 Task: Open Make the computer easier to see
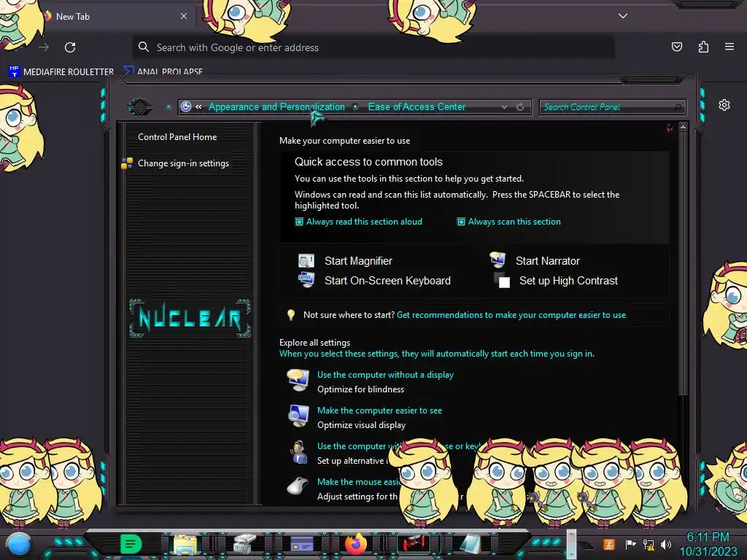tap(379, 411)
